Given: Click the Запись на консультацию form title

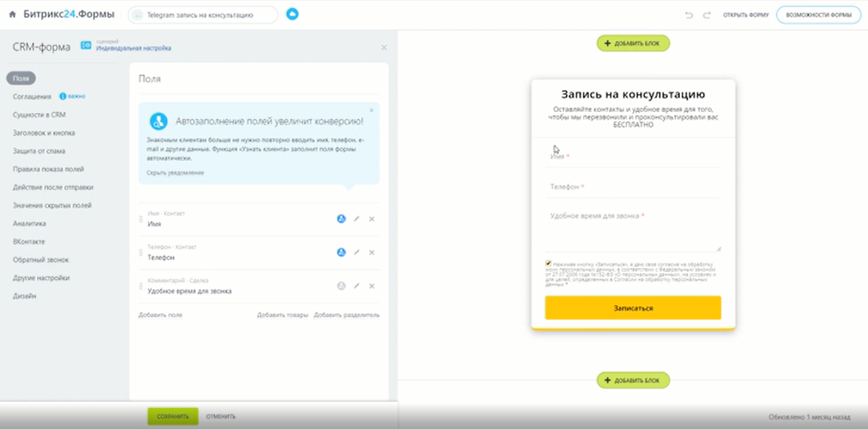Looking at the screenshot, I should 633,94.
